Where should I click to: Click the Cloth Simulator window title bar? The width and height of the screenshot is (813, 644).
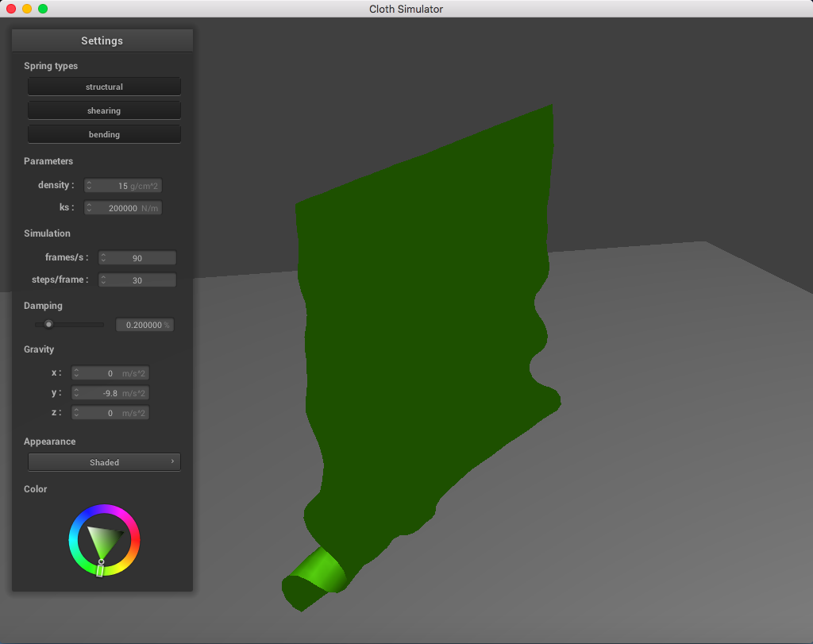(x=406, y=9)
